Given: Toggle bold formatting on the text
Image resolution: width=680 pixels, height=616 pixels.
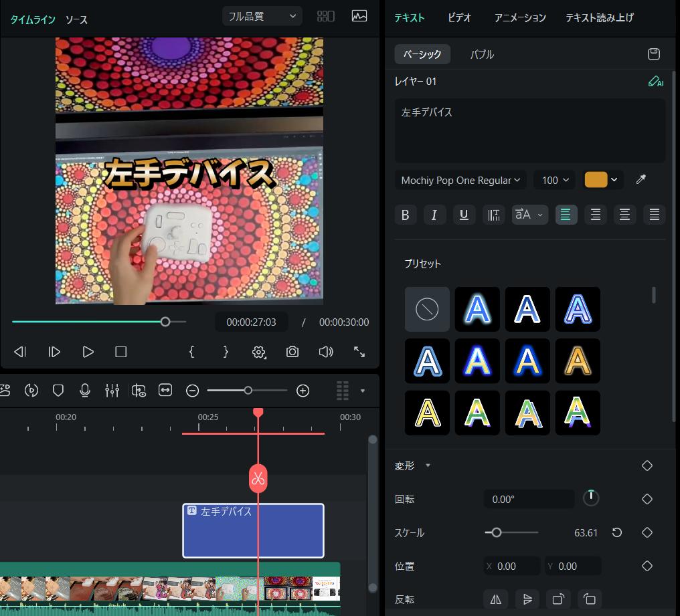Looking at the screenshot, I should [406, 215].
